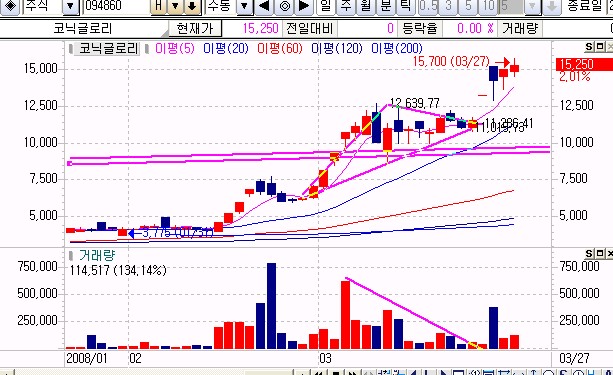Switch chart to 틱 (tick) period
This screenshot has height=375, width=613.
tap(406, 6)
